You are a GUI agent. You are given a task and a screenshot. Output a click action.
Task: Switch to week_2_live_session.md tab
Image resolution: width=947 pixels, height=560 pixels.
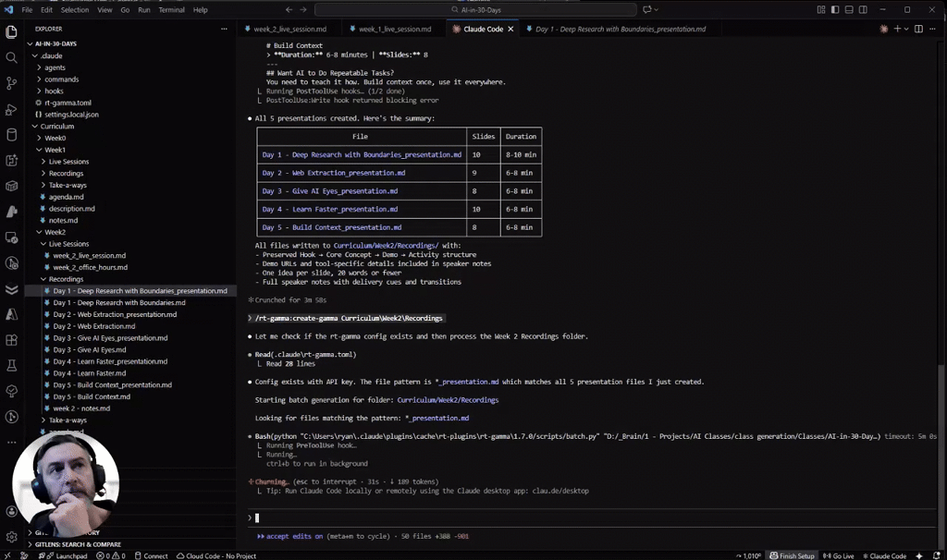[289, 29]
